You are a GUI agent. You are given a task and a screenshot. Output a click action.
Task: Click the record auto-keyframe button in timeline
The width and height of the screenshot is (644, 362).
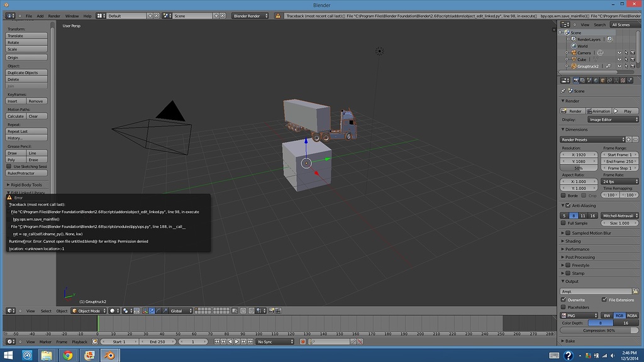(303, 341)
